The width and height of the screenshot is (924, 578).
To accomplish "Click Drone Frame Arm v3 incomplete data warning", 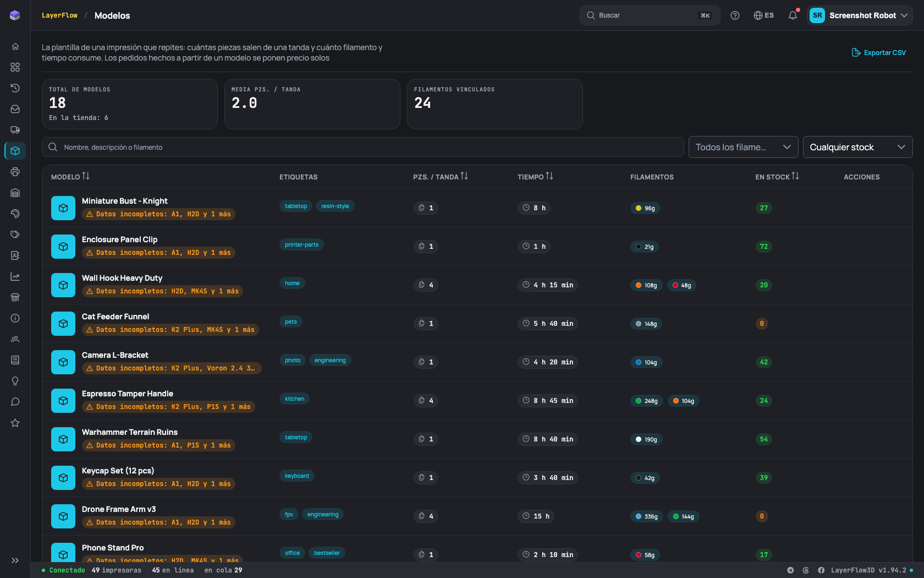I will (x=158, y=522).
